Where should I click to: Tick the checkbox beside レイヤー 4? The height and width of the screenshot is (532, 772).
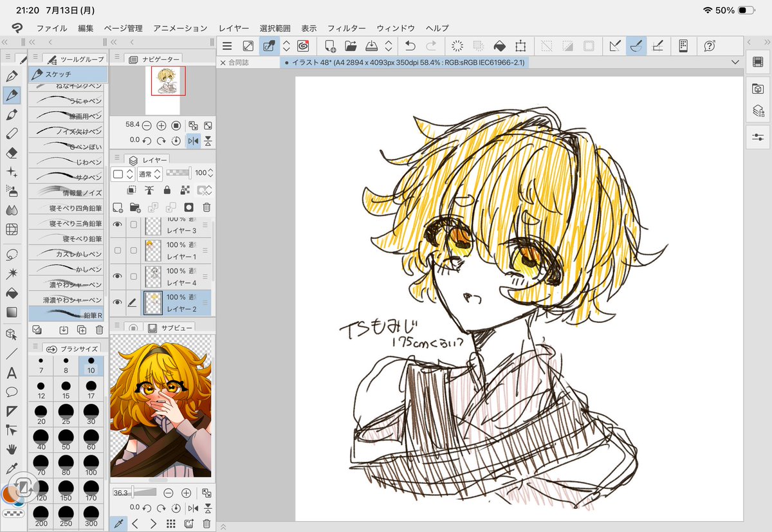coord(133,276)
